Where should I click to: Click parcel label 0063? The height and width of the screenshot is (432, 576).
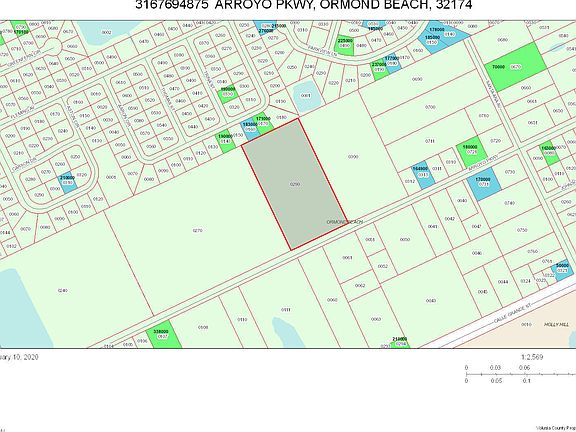tap(376, 320)
